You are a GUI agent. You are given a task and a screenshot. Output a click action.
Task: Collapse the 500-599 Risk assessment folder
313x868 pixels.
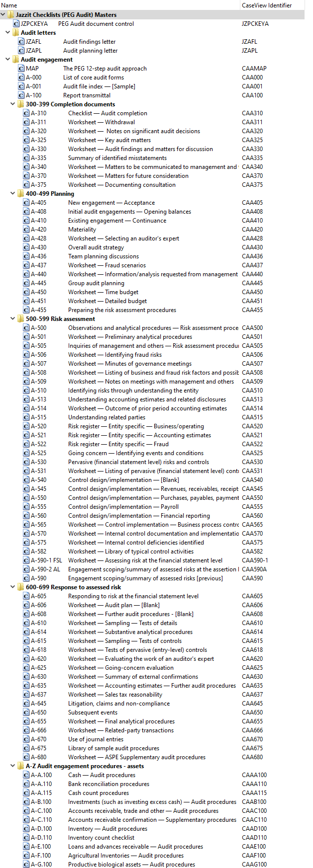(x=13, y=319)
